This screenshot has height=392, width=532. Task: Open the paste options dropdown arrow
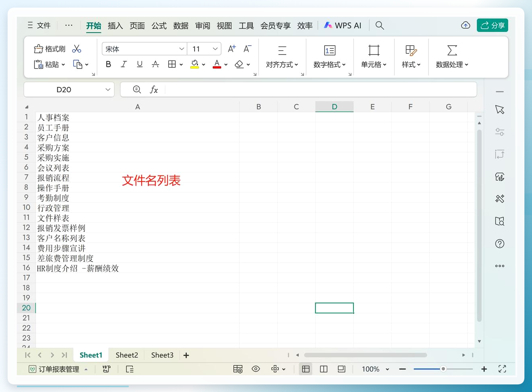(63, 65)
